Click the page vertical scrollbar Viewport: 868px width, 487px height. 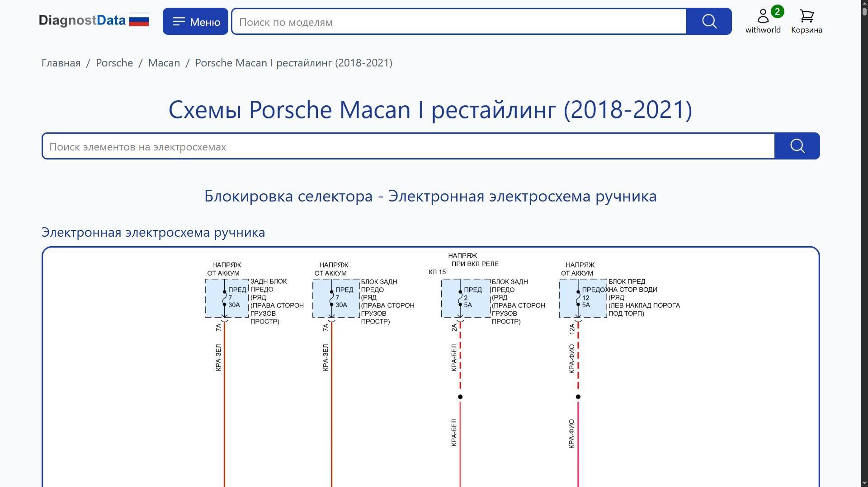[x=864, y=243]
